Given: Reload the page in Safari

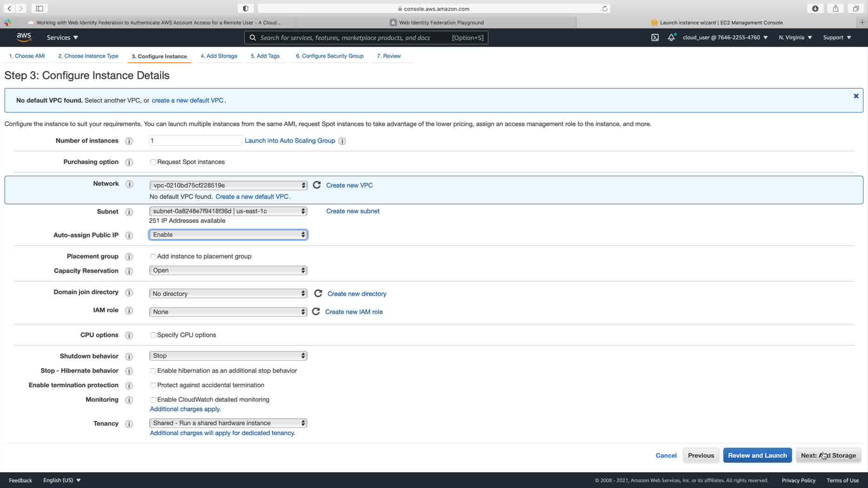Looking at the screenshot, I should pyautogui.click(x=605, y=8).
